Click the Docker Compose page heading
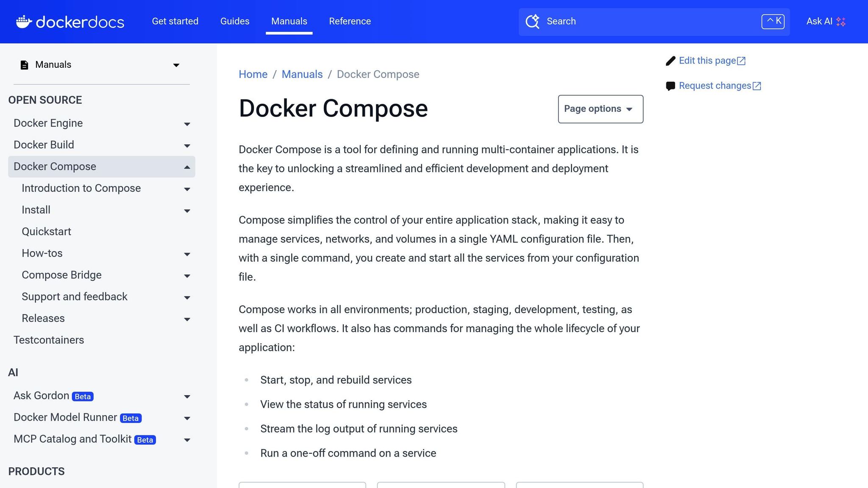Screen dimensions: 868x488 point(333,108)
